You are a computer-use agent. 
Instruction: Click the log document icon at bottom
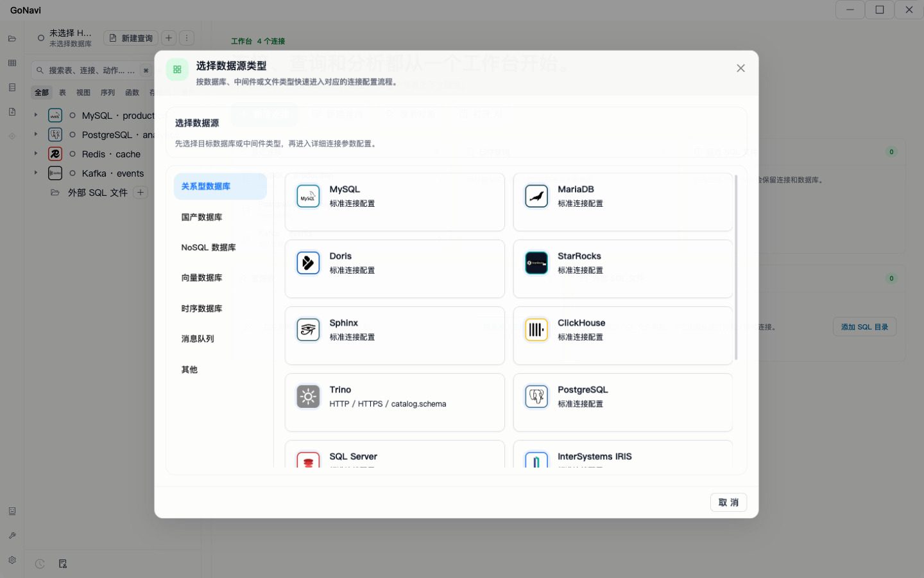click(x=63, y=564)
